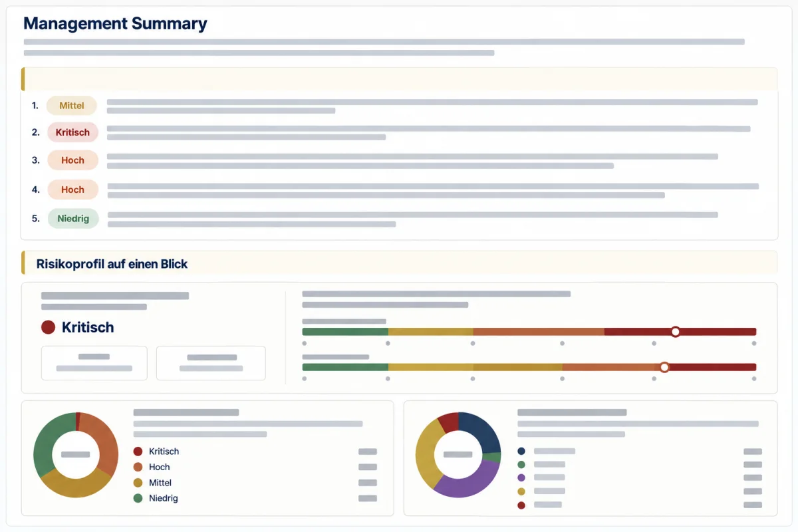Screen dimensions: 798x532
Task: Click the green legend dot in right chart
Action: coord(521,464)
